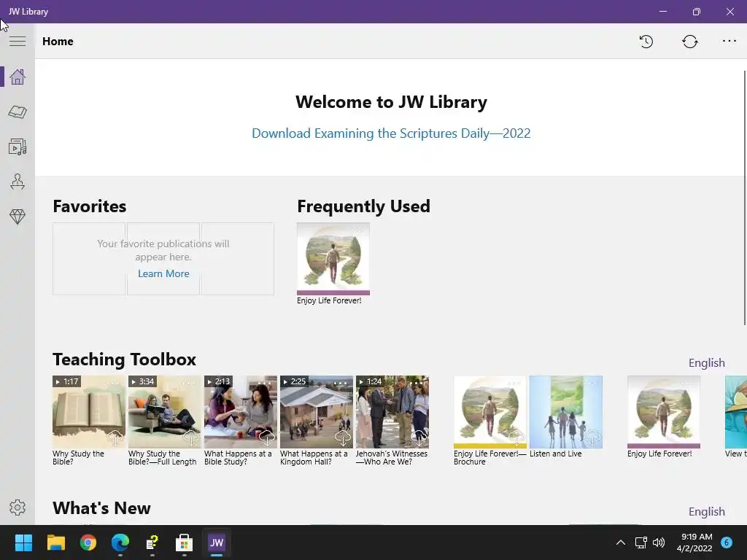Download Enjoy Life Forever! Brochure cloud icon
This screenshot has width=747, height=560.
click(516, 437)
